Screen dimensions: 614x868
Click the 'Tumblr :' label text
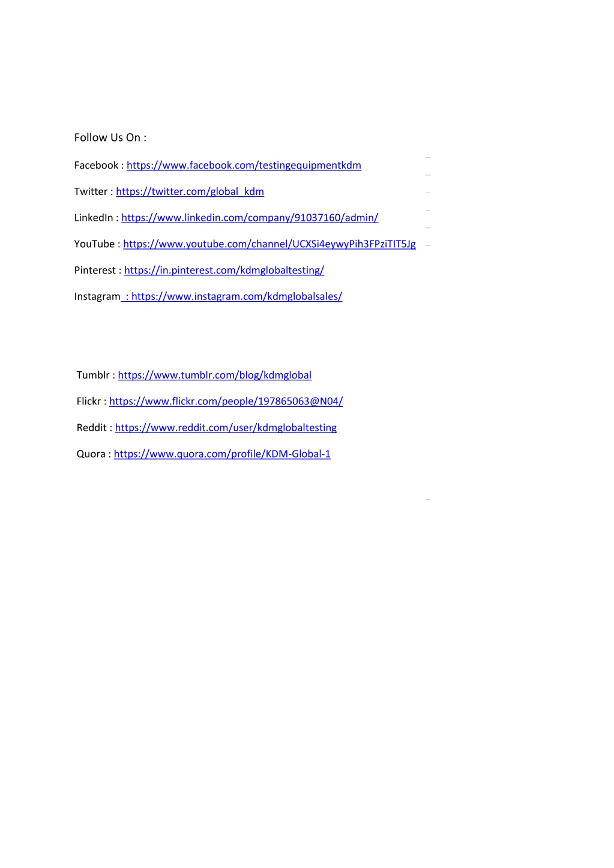click(x=96, y=376)
